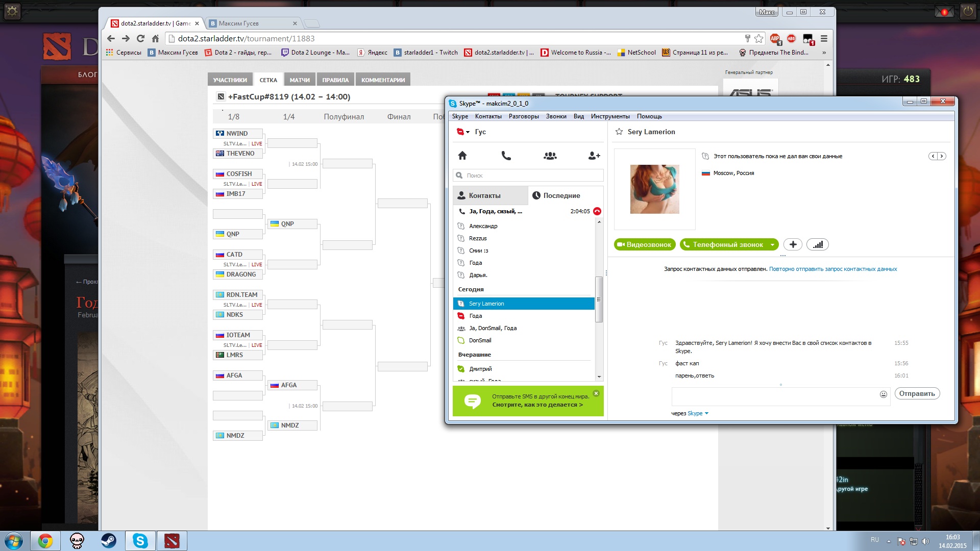Open Steam from the Windows taskbar
Screen dimensions: 980x551
click(108, 541)
